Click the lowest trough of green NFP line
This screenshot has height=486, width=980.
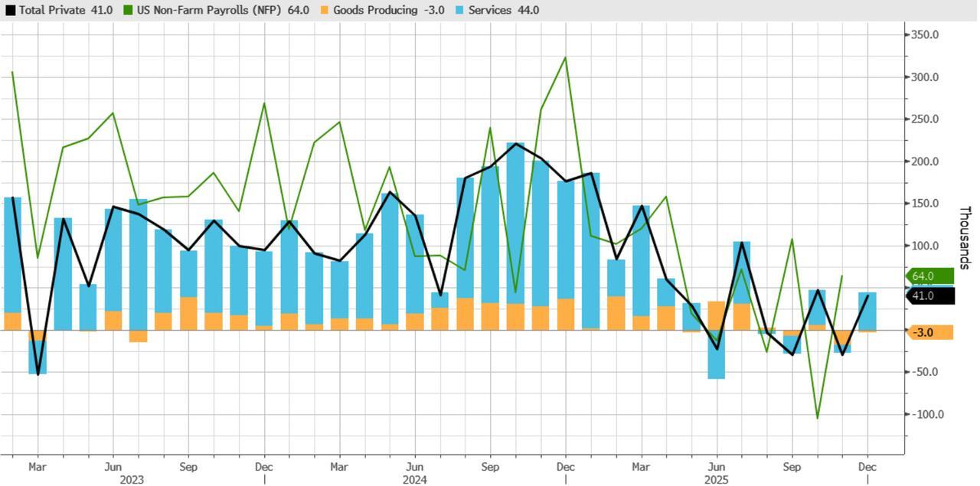(x=817, y=418)
